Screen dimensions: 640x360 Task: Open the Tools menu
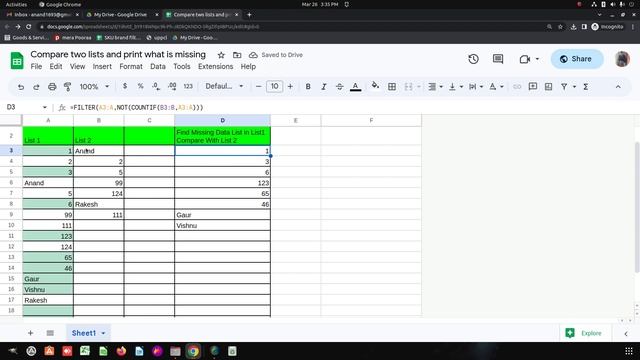coord(182,66)
